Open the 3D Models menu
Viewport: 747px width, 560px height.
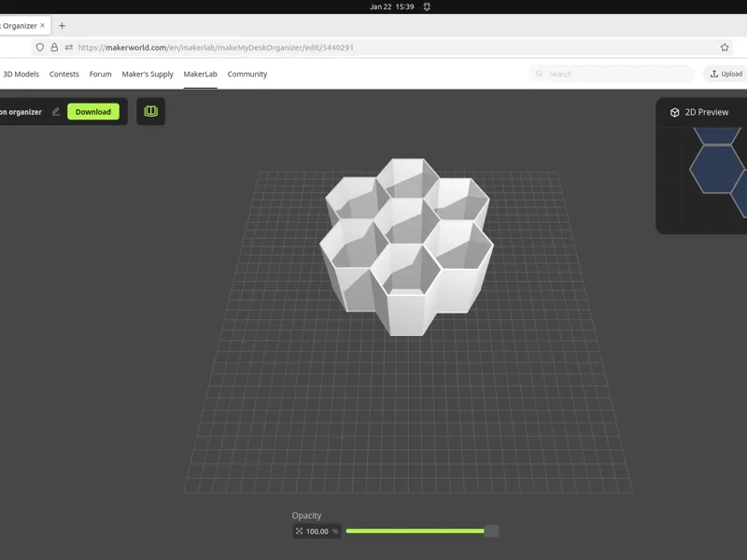click(x=21, y=74)
